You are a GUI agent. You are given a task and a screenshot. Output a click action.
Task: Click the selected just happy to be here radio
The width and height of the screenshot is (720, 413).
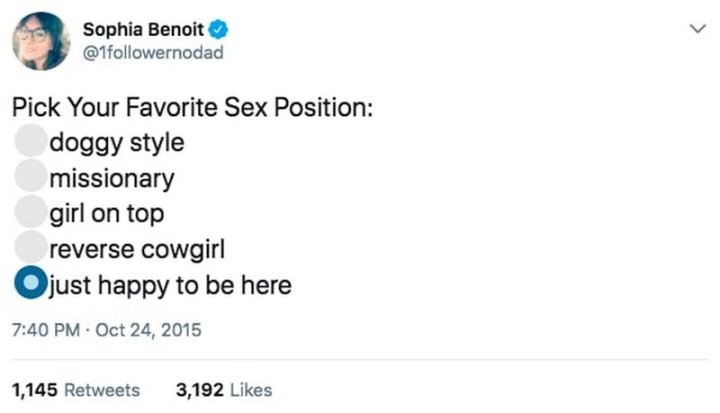pos(31,285)
